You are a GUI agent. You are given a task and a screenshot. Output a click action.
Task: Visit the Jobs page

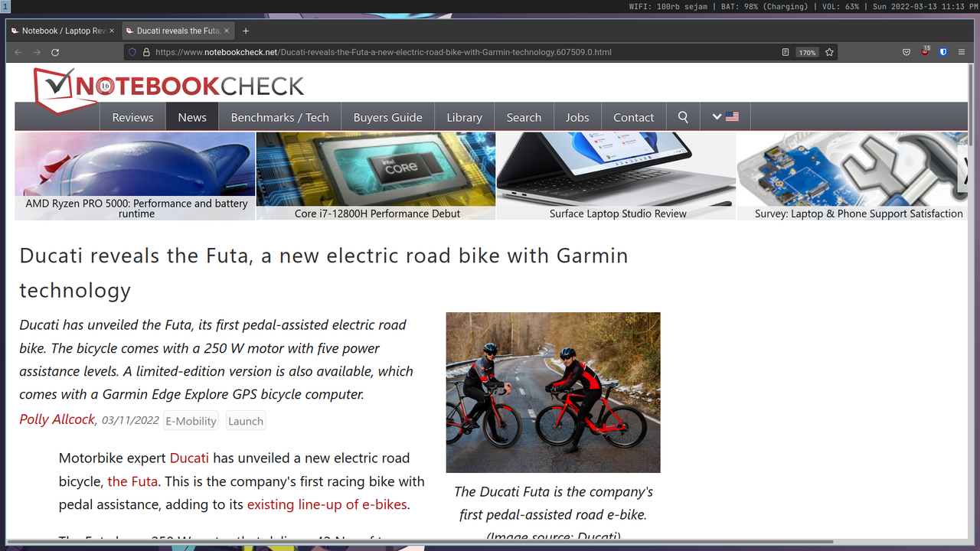[x=577, y=117]
